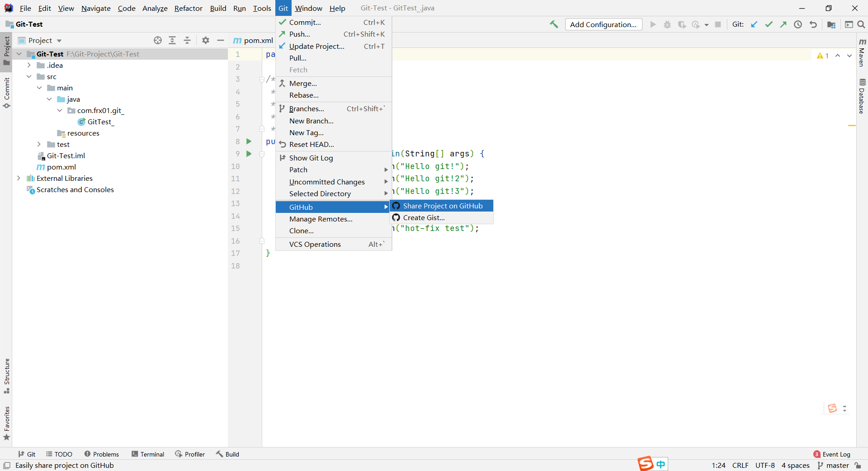Go to previous highlighted error arrow

(838, 56)
